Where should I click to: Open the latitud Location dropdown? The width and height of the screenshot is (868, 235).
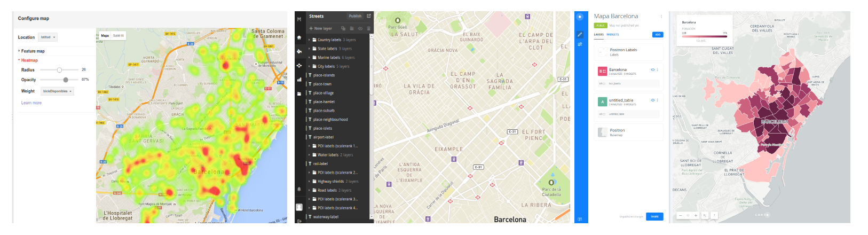tap(48, 37)
